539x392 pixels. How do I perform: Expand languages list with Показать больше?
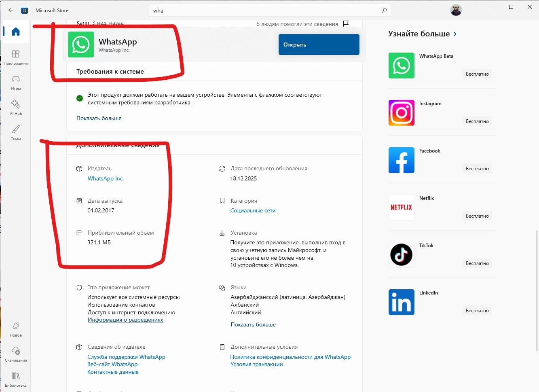point(253,324)
